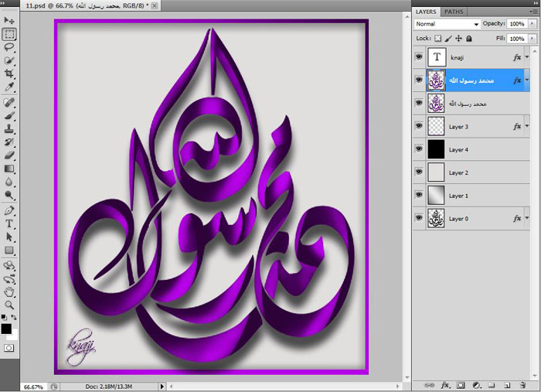This screenshot has height=392, width=541.
Task: Select Layer 2 in the layers list
Action: 471,172
